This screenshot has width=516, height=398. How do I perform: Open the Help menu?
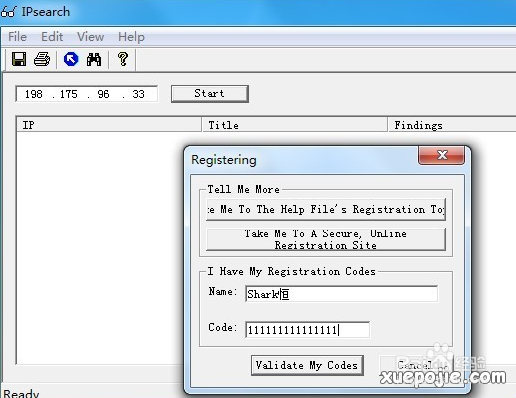(131, 37)
